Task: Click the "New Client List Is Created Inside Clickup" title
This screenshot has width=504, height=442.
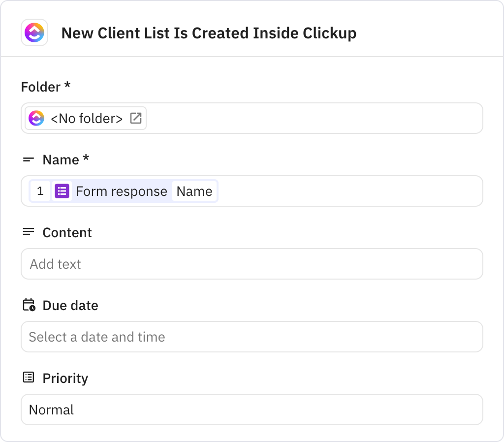Action: (x=209, y=33)
